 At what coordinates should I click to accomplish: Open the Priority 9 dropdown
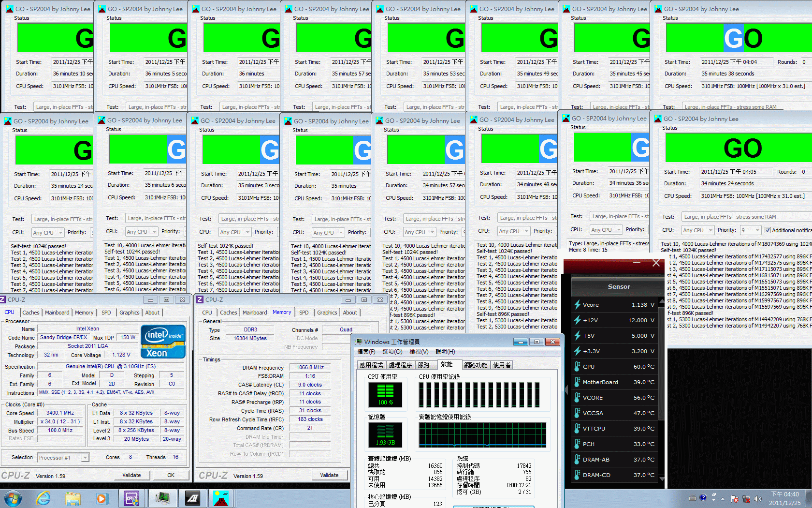tap(751, 230)
